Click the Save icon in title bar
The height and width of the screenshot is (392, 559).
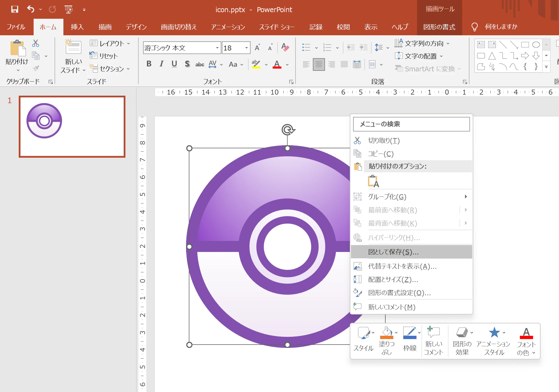point(15,9)
